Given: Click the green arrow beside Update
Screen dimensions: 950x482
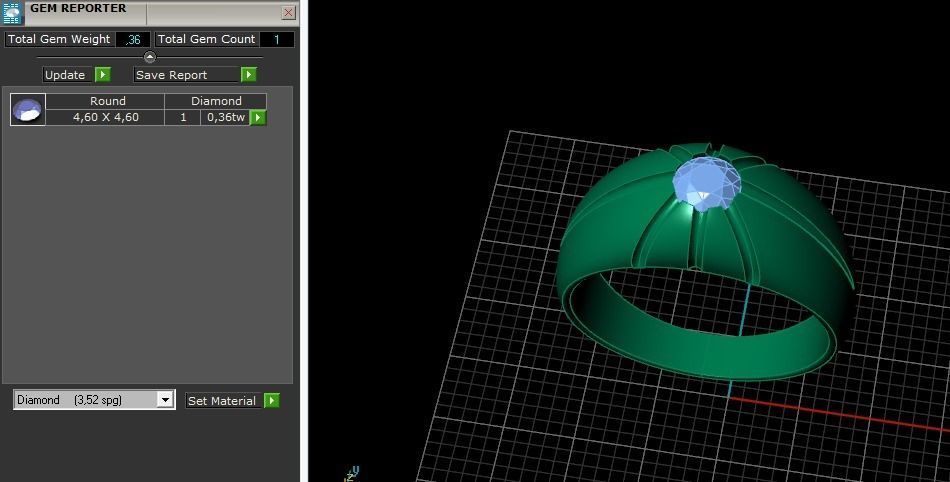Looking at the screenshot, I should pos(103,74).
